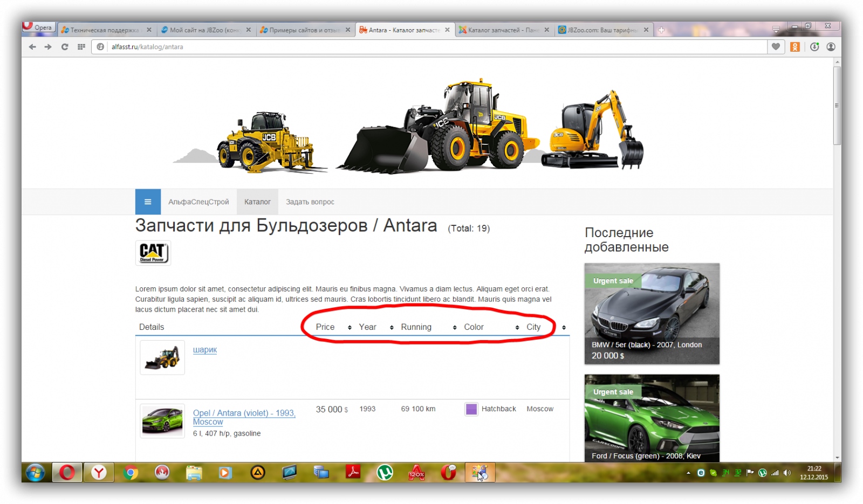Click the CAT Diesel Power logo
Image resolution: width=863 pixels, height=504 pixels.
[x=153, y=253]
